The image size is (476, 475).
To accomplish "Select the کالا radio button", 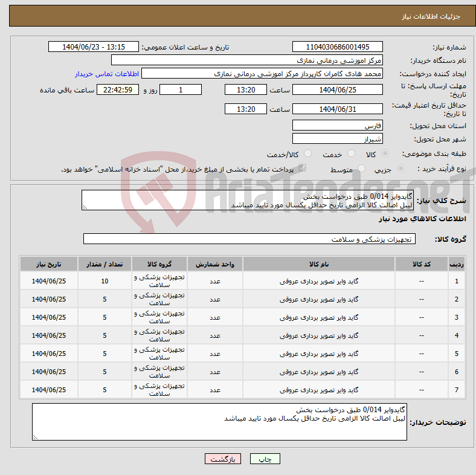I will click(x=385, y=153).
